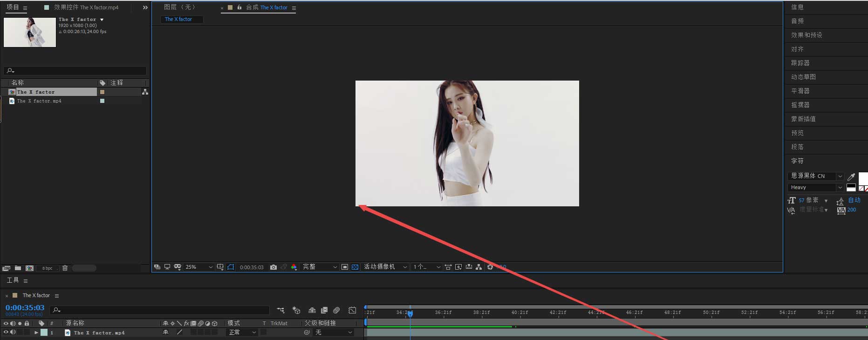Open the 25% magnification dropdown
The image size is (868, 340).
pyautogui.click(x=199, y=267)
